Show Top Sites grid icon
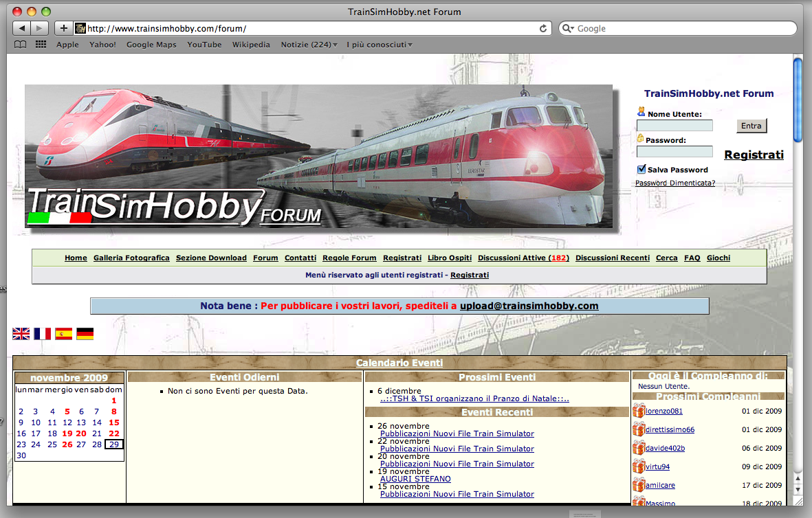Viewport: 812px width, 518px height. pyautogui.click(x=41, y=45)
